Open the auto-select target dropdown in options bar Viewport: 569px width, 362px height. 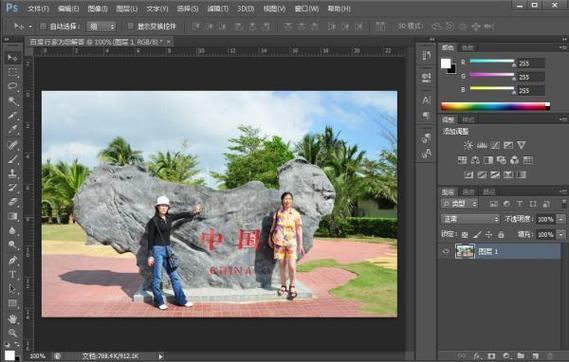(x=101, y=26)
